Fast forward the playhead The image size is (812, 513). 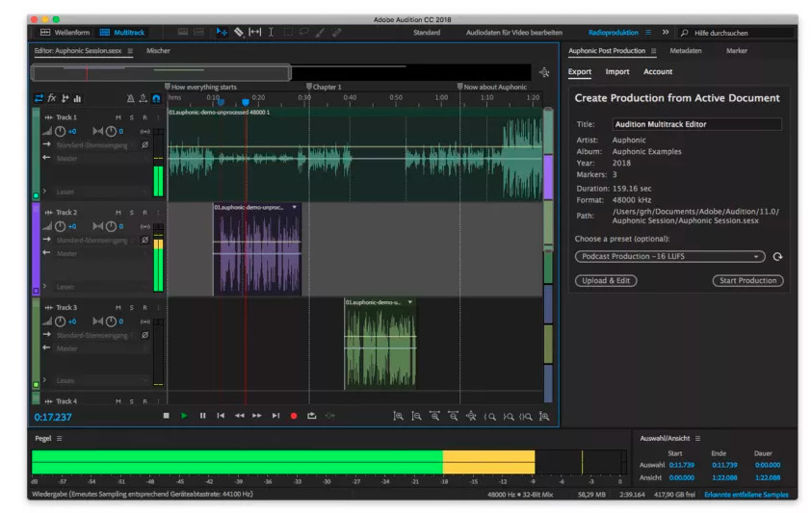click(257, 416)
